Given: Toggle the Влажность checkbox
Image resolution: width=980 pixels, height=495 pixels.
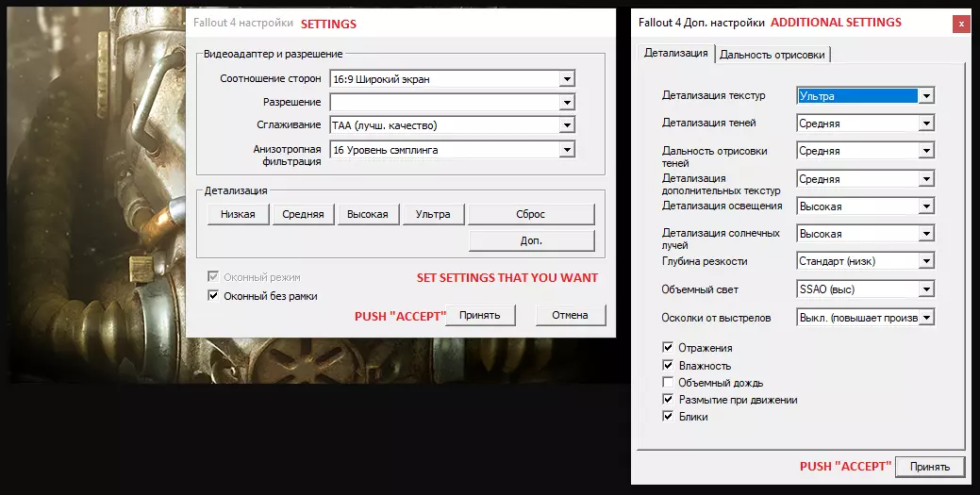Looking at the screenshot, I should pos(668,365).
